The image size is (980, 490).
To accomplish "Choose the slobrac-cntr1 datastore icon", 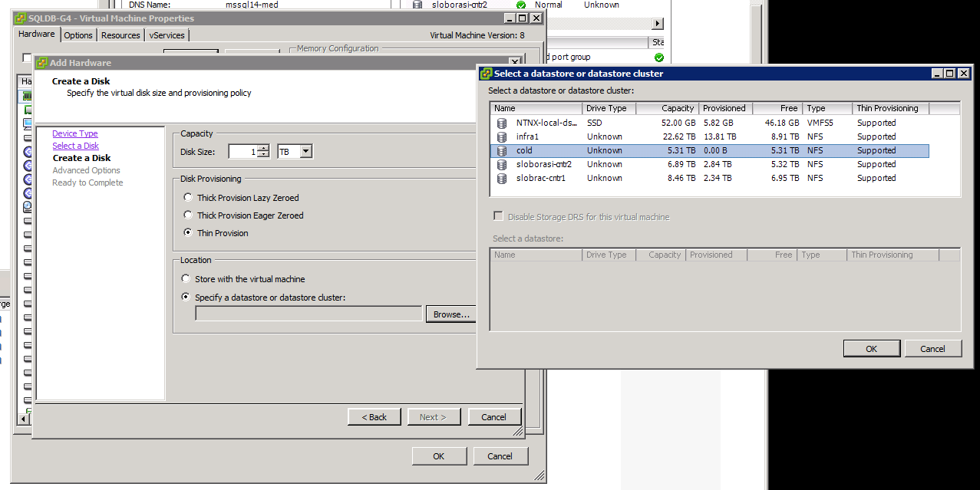I will pyautogui.click(x=502, y=178).
